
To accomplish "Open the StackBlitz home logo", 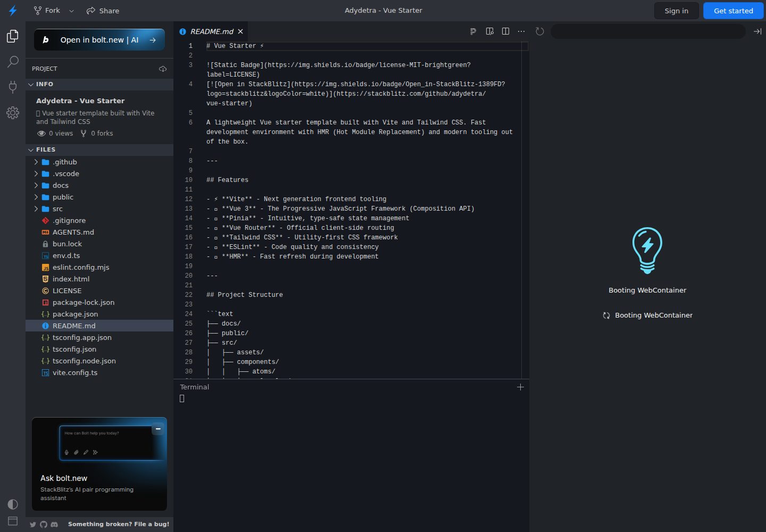I will (13, 11).
